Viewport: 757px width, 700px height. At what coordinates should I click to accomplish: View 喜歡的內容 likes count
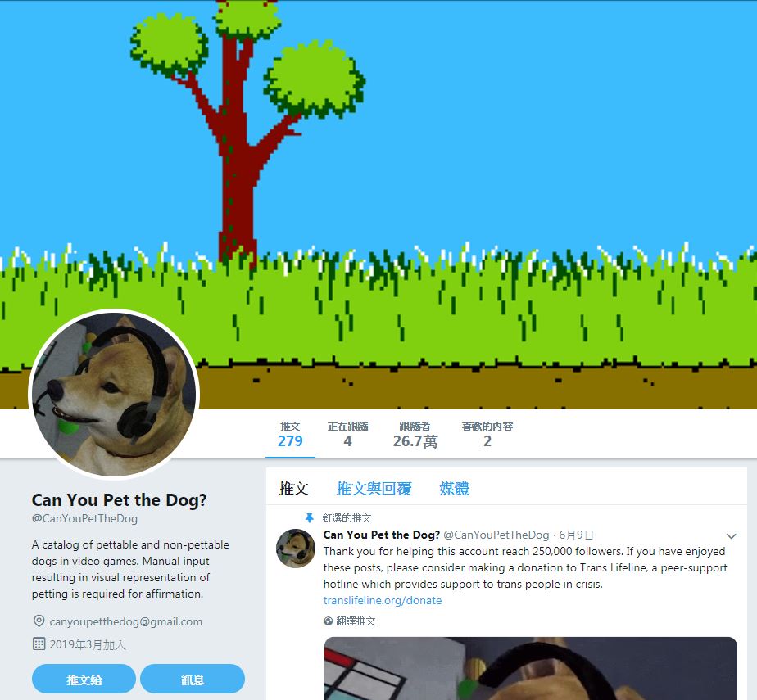click(x=487, y=434)
